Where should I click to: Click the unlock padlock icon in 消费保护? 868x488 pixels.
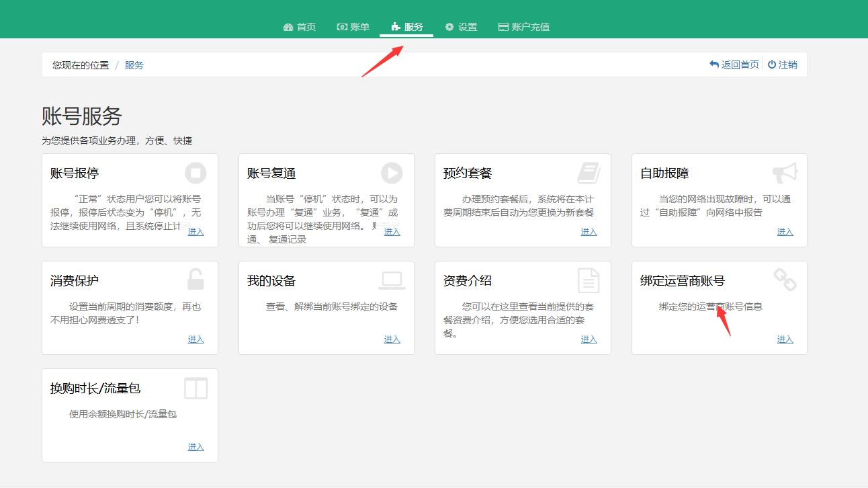[x=196, y=280]
